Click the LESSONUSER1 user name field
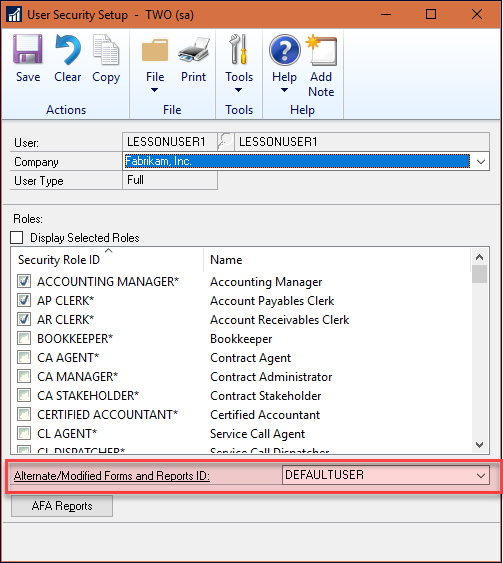 pos(362,141)
